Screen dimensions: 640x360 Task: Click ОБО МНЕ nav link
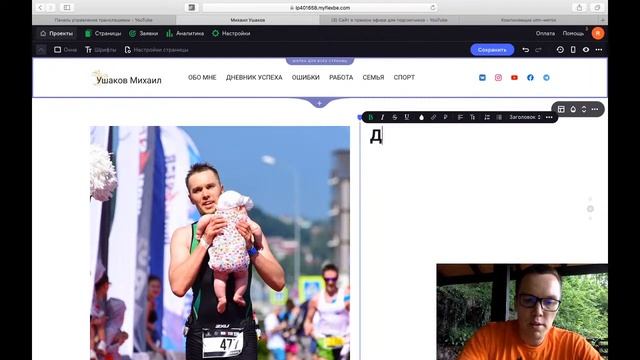(x=202, y=78)
